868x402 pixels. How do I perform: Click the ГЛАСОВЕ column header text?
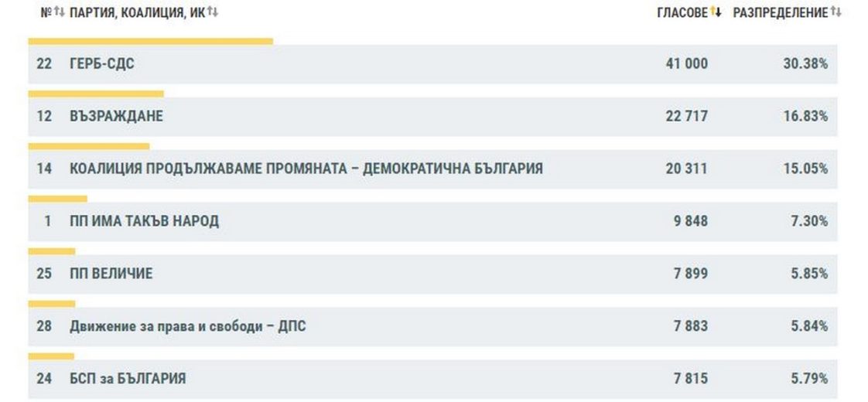[682, 12]
